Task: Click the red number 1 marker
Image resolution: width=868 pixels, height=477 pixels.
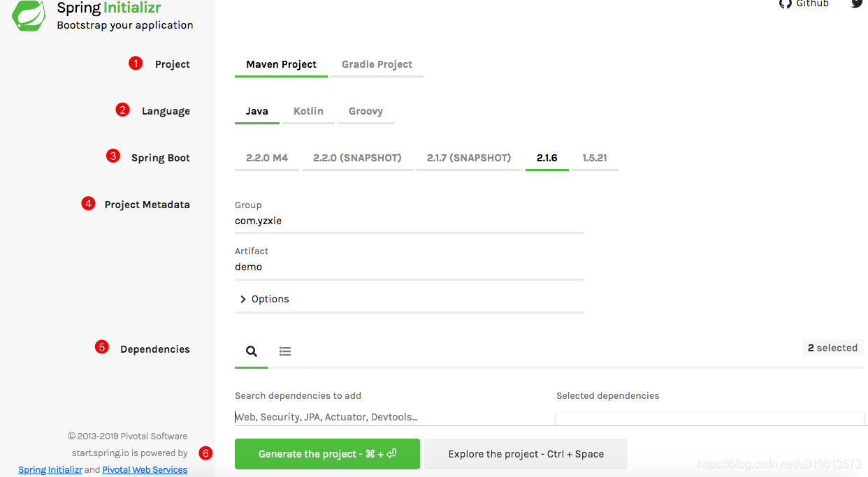Action: click(x=136, y=64)
